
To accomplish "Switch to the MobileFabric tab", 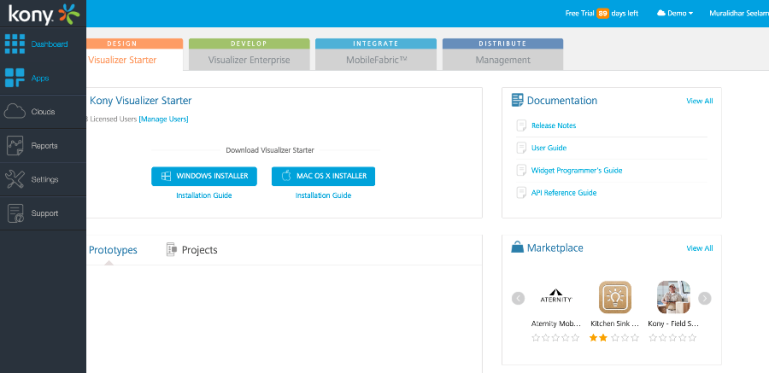I will (376, 54).
